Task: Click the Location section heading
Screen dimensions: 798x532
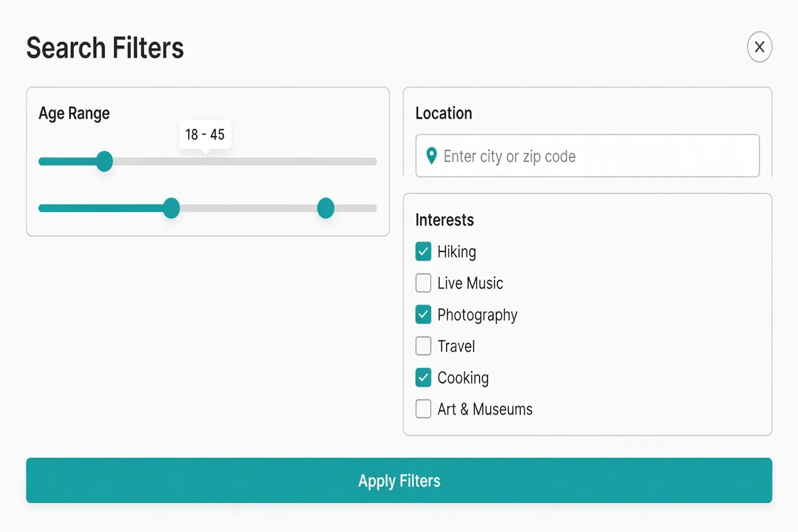Action: 444,113
